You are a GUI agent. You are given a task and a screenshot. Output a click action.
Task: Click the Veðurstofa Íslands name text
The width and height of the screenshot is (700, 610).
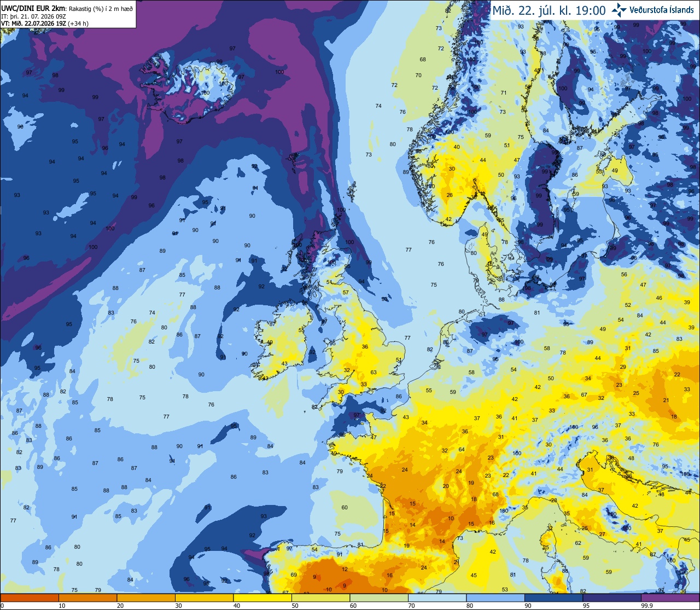pos(661,10)
